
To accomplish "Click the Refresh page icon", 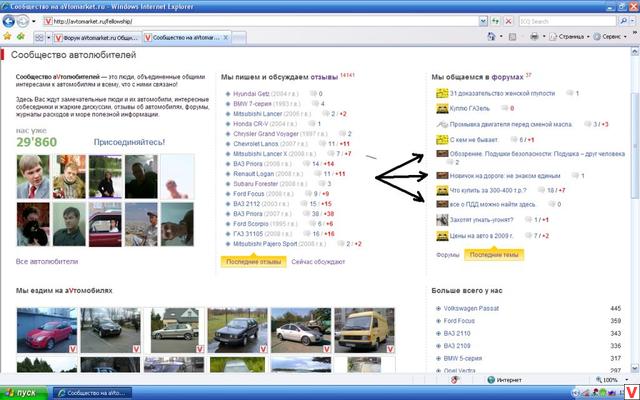I will point(496,21).
